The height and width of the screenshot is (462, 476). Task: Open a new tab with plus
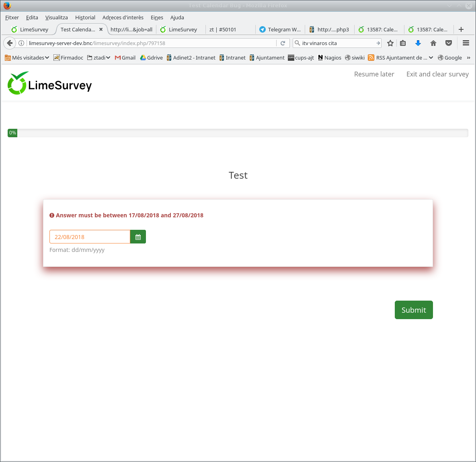click(x=461, y=29)
